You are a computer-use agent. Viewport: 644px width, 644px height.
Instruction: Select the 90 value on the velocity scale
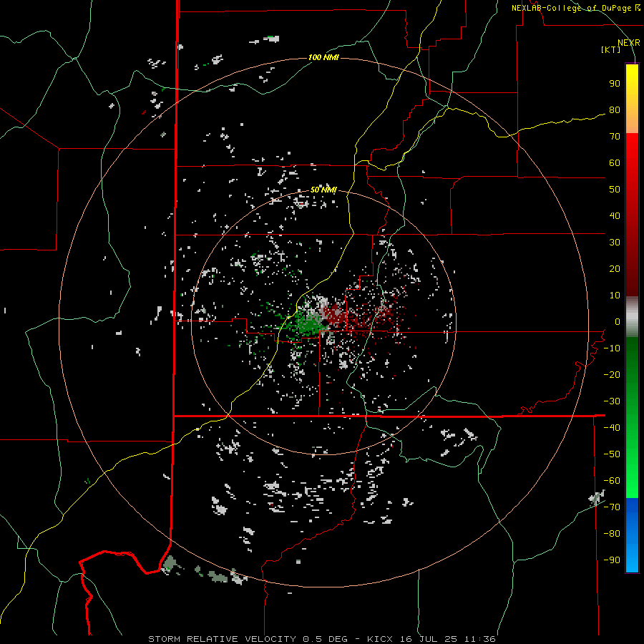(x=615, y=84)
